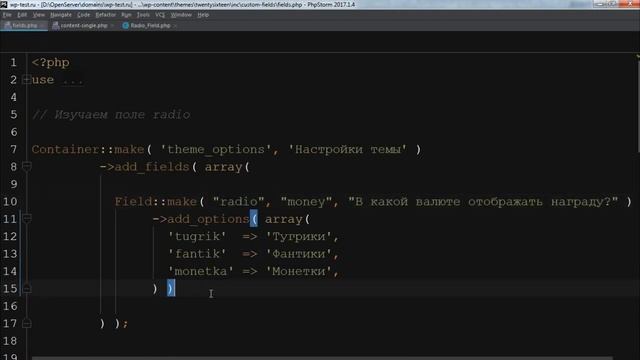Image resolution: width=640 pixels, height=360 pixels.
Task: Click the 'Field' class name on line 10
Action: [x=133, y=202]
